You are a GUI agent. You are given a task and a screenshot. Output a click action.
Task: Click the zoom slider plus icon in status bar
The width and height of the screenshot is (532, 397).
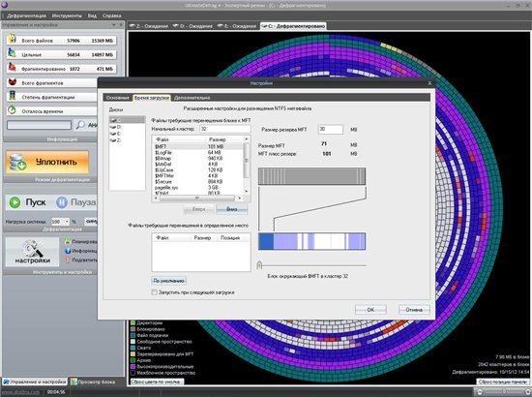528,392
